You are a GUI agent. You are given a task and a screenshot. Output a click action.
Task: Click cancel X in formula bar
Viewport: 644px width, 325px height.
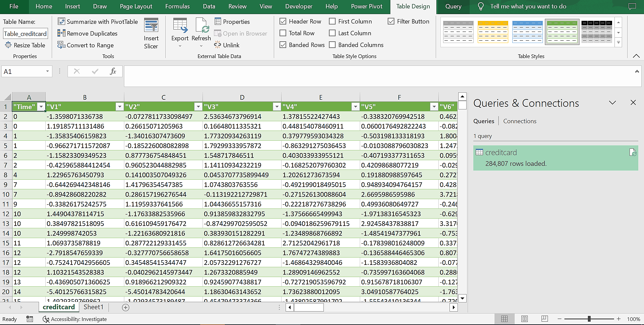77,71
